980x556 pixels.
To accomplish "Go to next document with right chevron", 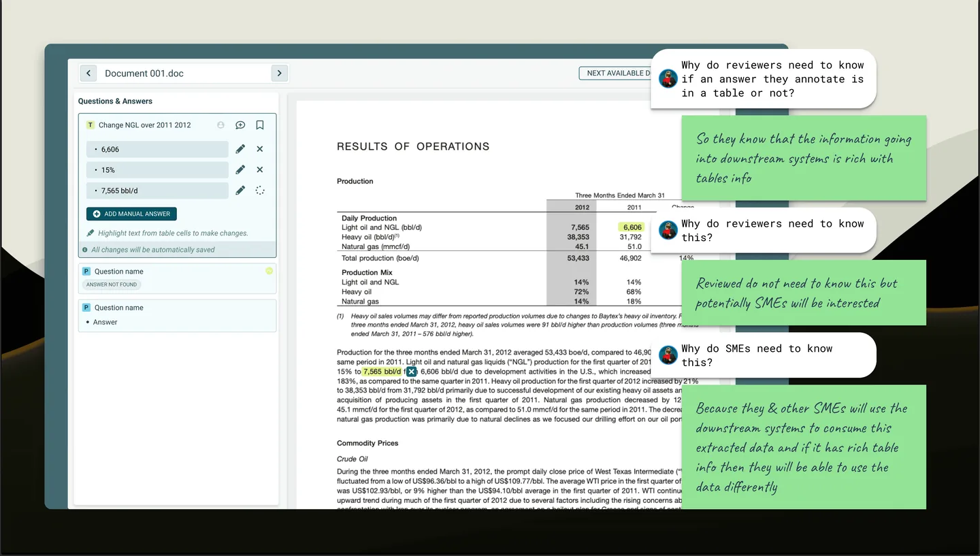I will 279,73.
